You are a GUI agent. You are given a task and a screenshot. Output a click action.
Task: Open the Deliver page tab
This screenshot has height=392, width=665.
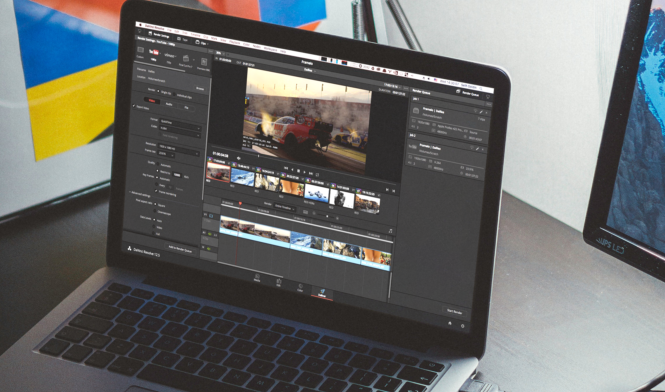pyautogui.click(x=322, y=293)
